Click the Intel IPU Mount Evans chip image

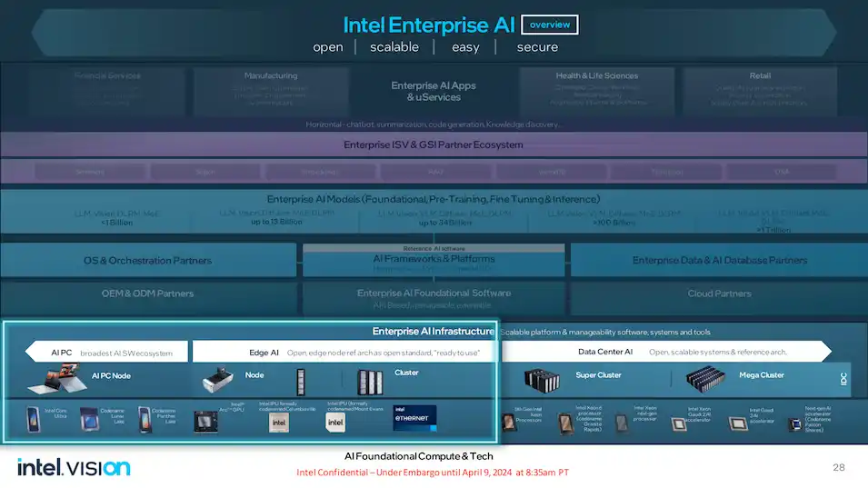point(335,423)
